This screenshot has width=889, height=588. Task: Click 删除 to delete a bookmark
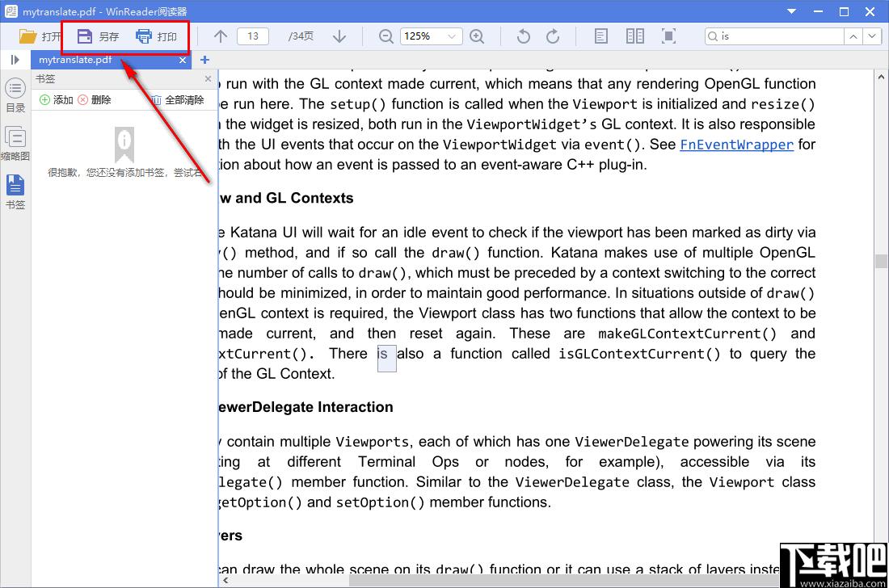94,99
